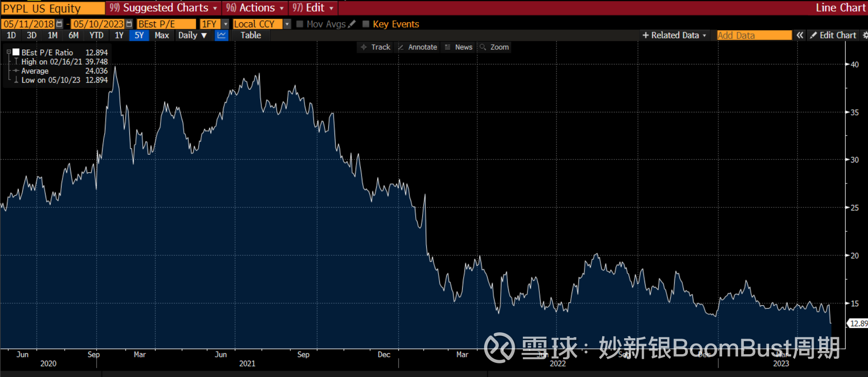868x377 pixels.
Task: Select the 3D time range
Action: 31,35
